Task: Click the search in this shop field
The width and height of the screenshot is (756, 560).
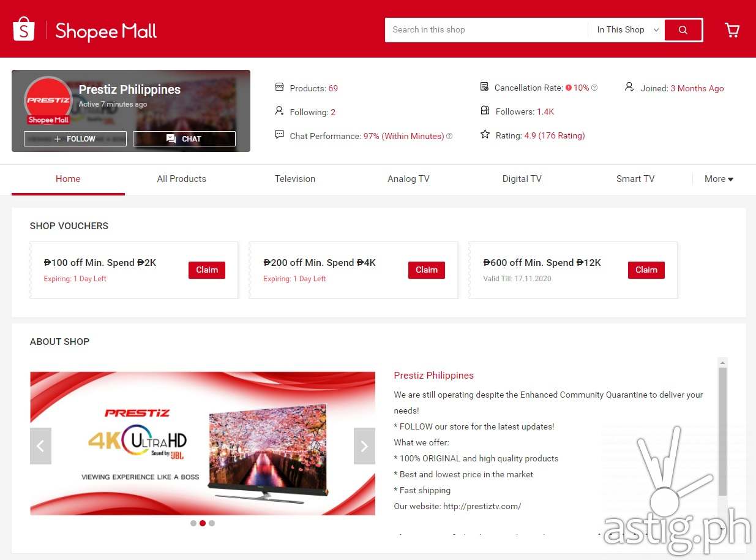Action: [486, 30]
